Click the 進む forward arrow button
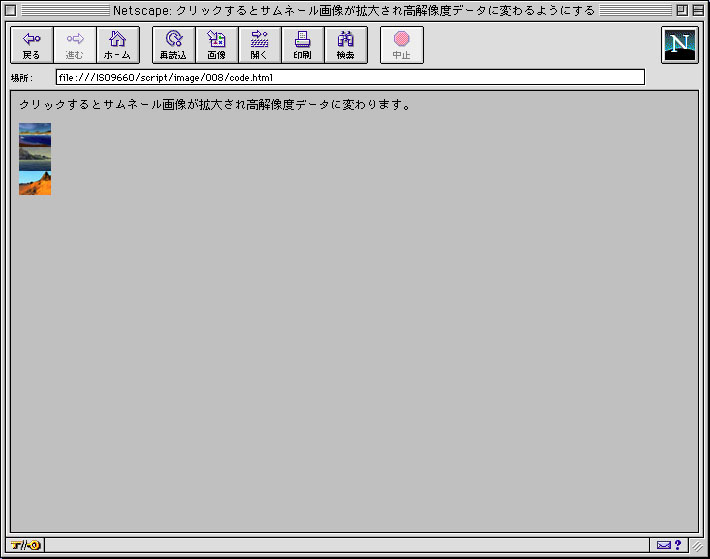 pos(75,45)
